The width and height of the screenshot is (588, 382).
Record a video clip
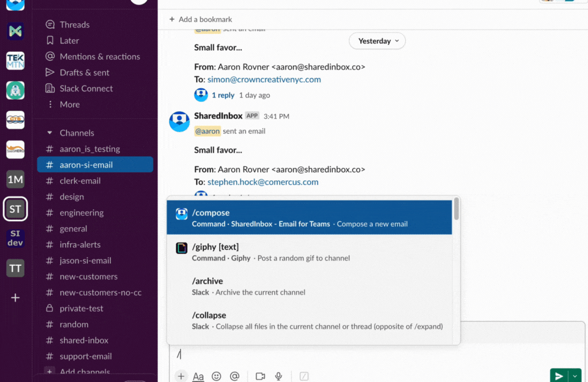click(x=260, y=376)
